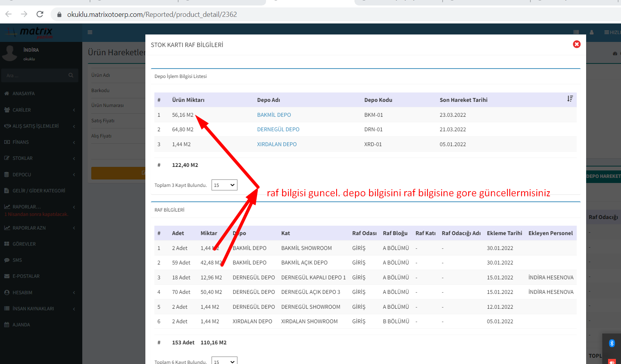The height and width of the screenshot is (364, 621).
Task: Click the sidebar search input field
Action: [35, 76]
